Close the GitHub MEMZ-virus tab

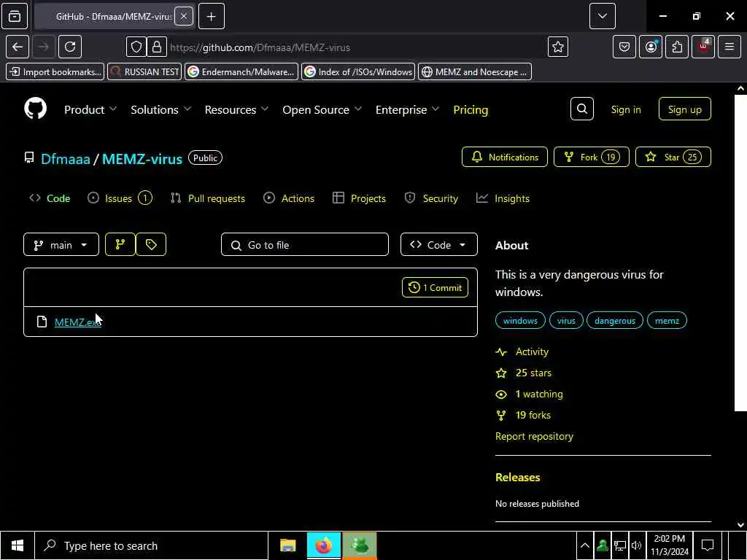point(184,16)
